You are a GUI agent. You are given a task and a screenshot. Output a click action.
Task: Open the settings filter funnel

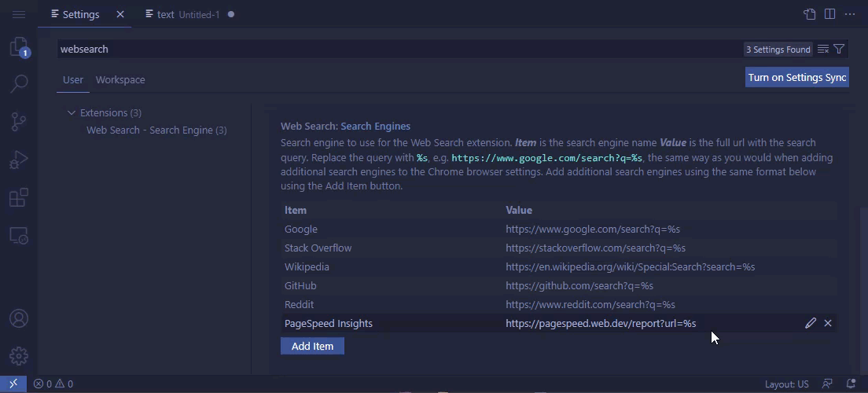[x=839, y=50]
